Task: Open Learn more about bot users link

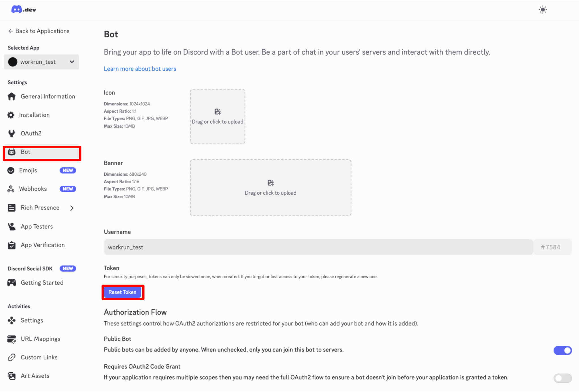Action: click(140, 69)
